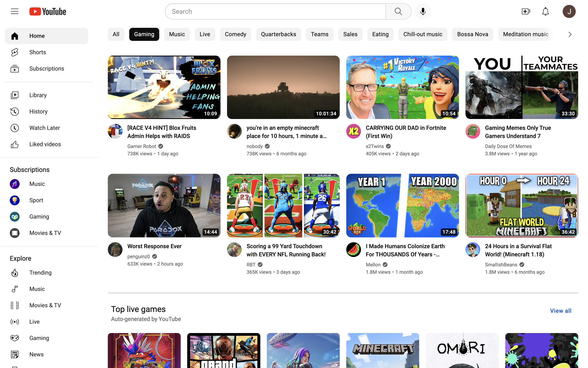Open the Sport subscription channel

click(46, 200)
